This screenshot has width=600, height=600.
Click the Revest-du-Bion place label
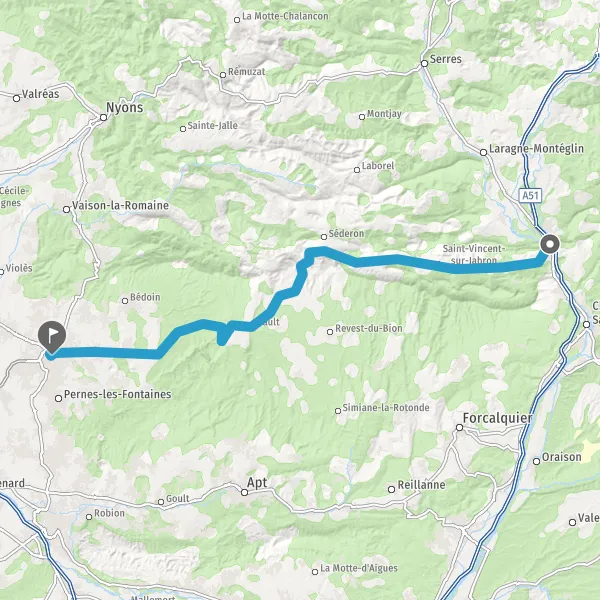point(369,328)
